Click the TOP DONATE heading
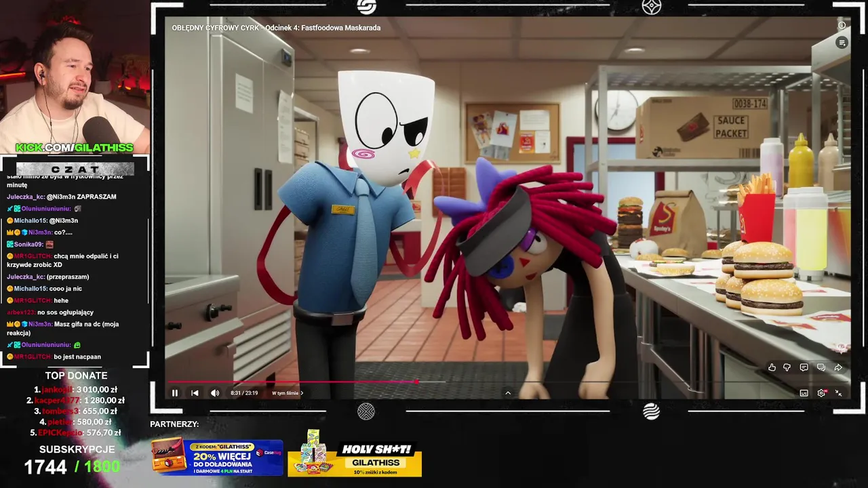The image size is (868, 488). click(x=76, y=375)
